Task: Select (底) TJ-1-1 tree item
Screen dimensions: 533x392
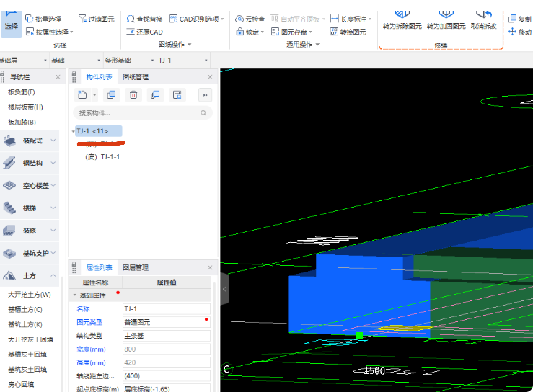Action: point(102,157)
